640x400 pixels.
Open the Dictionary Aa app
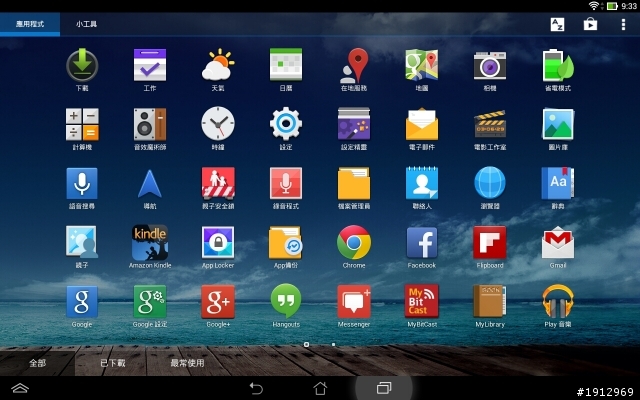pyautogui.click(x=558, y=183)
